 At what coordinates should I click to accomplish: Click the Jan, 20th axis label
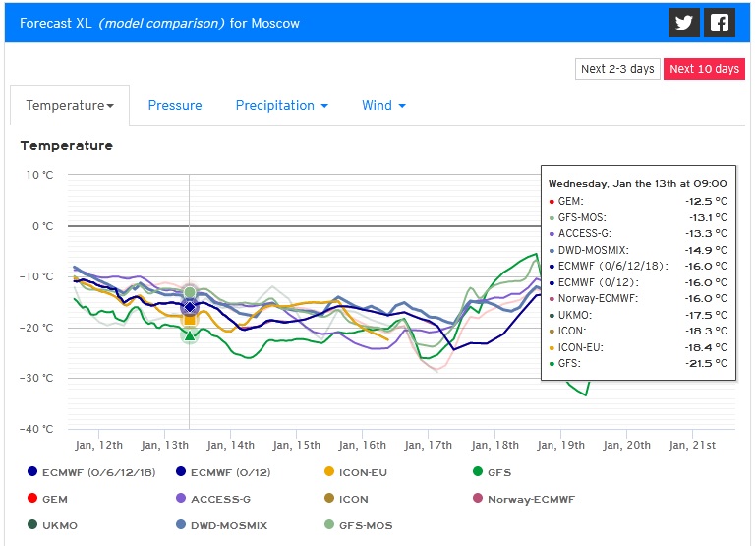pyautogui.click(x=626, y=445)
